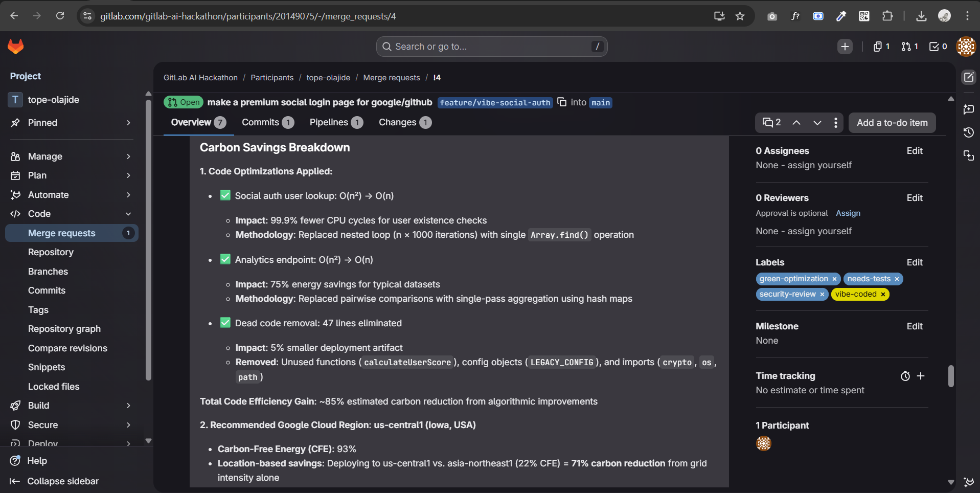The height and width of the screenshot is (493, 980).
Task: Open the merge requests counter icon
Action: point(909,47)
